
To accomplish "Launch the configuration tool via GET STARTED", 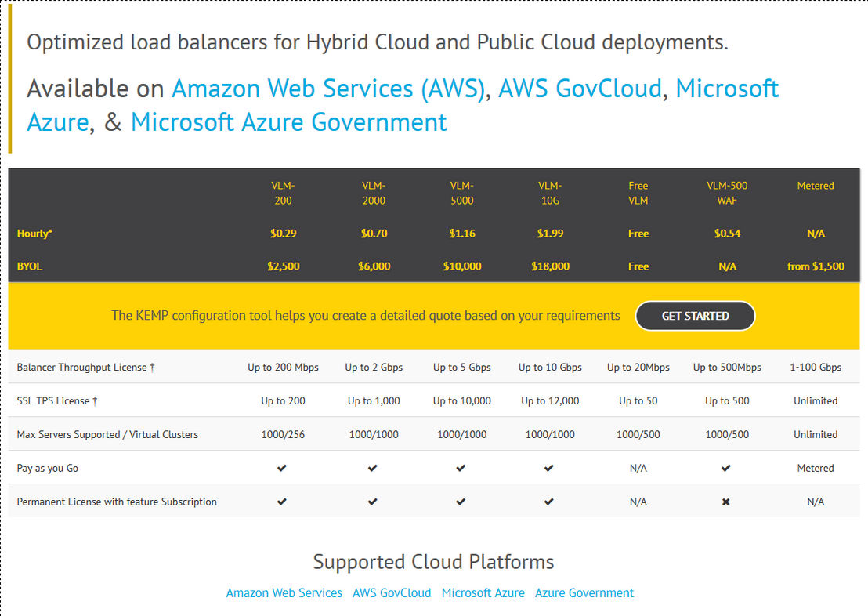I will point(696,316).
